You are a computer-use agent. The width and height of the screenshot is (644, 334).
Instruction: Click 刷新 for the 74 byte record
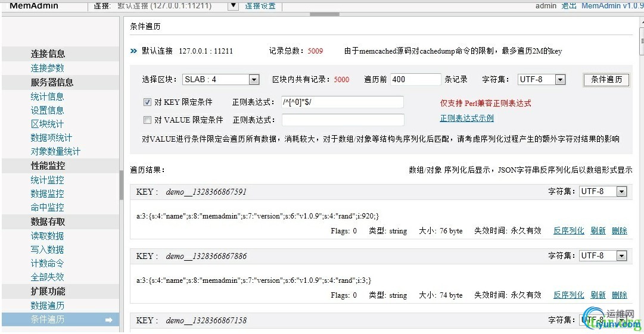[x=598, y=295]
